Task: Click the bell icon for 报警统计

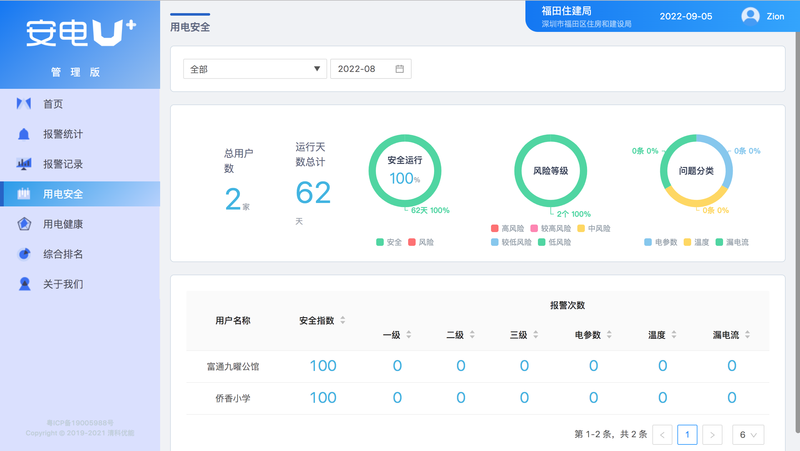Action: tap(23, 134)
